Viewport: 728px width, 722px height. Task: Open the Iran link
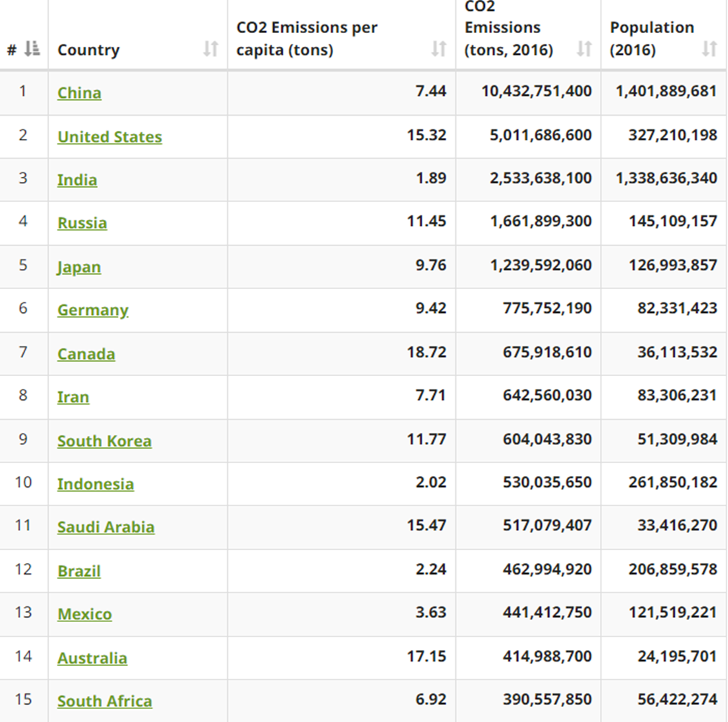pyautogui.click(x=73, y=397)
